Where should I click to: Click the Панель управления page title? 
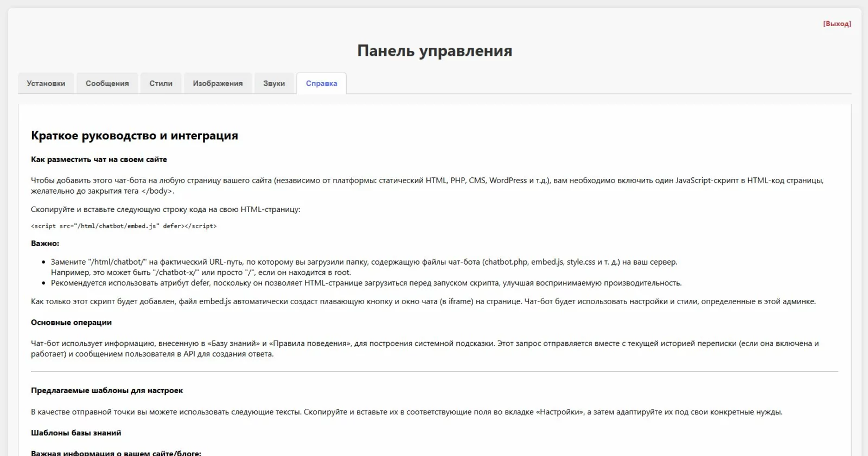pyautogui.click(x=435, y=51)
